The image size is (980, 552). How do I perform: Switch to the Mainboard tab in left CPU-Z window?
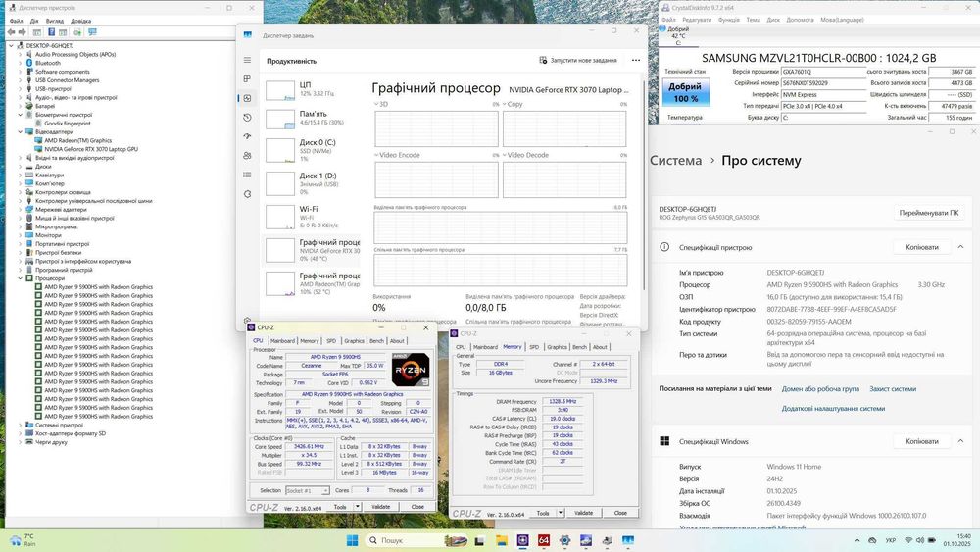pos(282,340)
